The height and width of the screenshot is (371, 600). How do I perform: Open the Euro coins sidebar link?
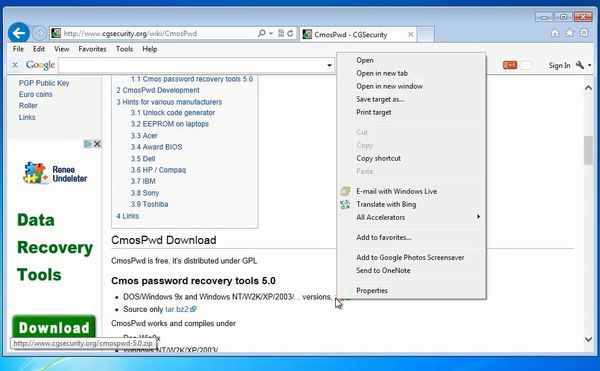(x=36, y=94)
